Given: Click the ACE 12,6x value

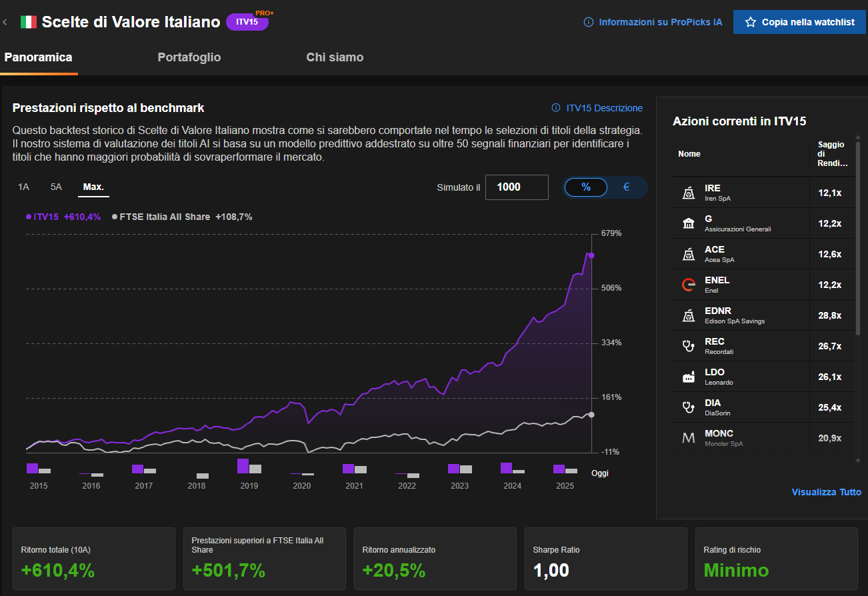Looking at the screenshot, I should [830, 254].
